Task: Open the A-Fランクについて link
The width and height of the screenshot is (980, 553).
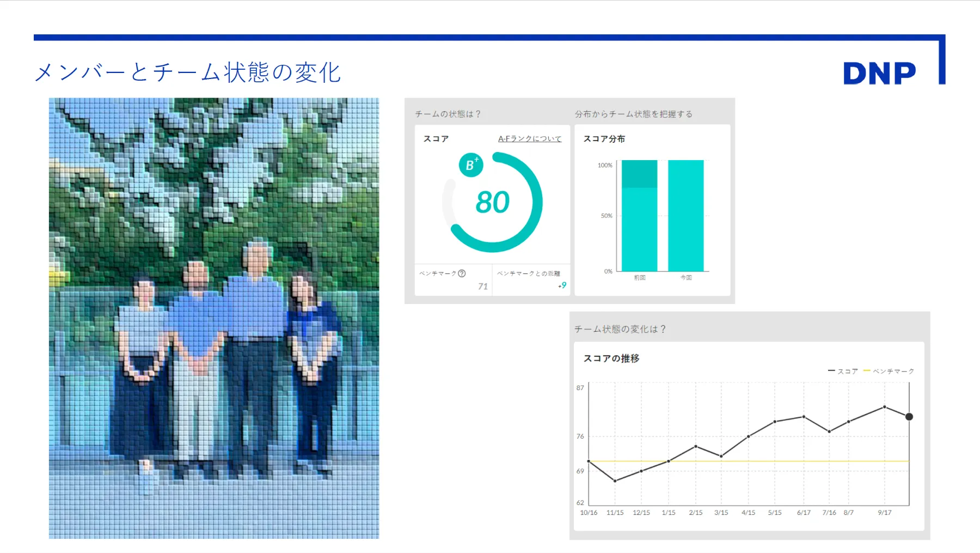Action: pos(529,139)
